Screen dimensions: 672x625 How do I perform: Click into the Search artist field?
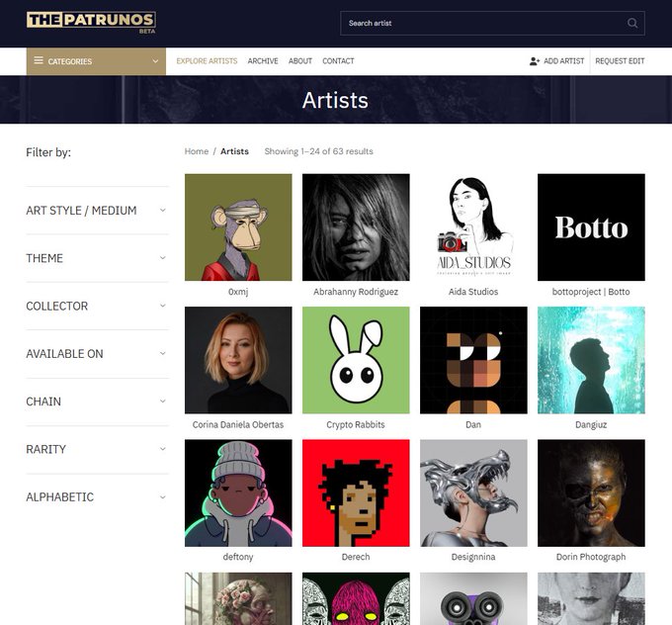pos(492,23)
